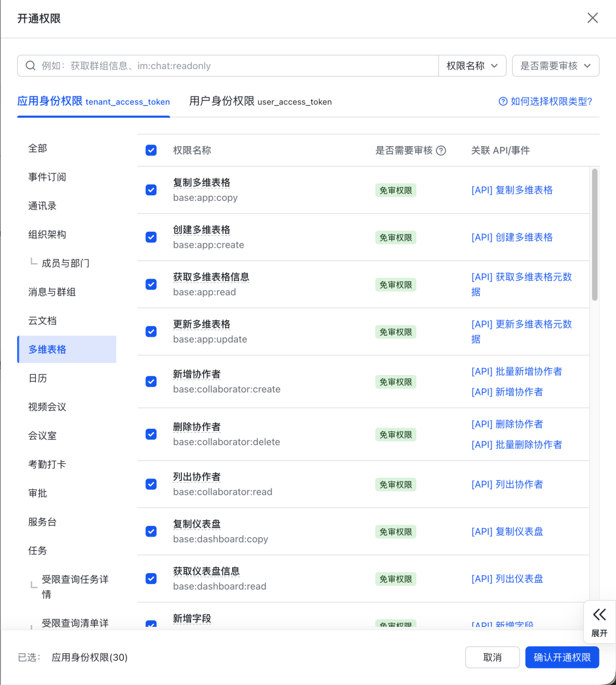Image resolution: width=616 pixels, height=685 pixels.
Task: Uncheck the 复制仪表盘 permission checkbox
Action: (x=151, y=531)
